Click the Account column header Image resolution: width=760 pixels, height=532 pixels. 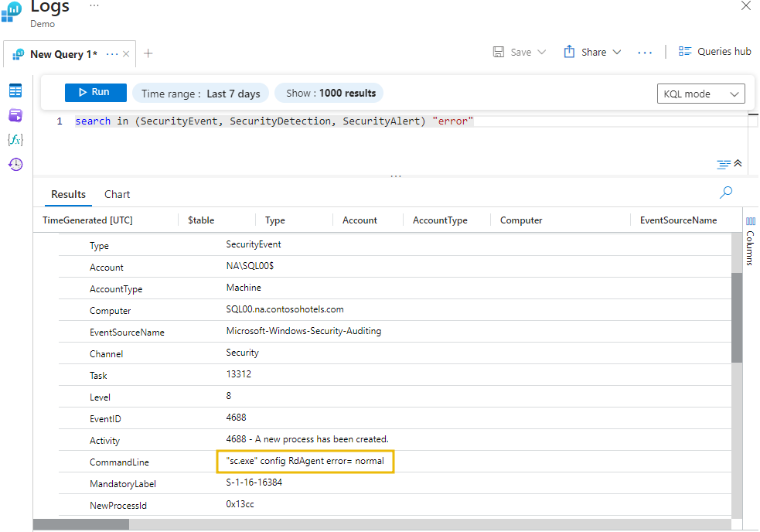click(360, 220)
